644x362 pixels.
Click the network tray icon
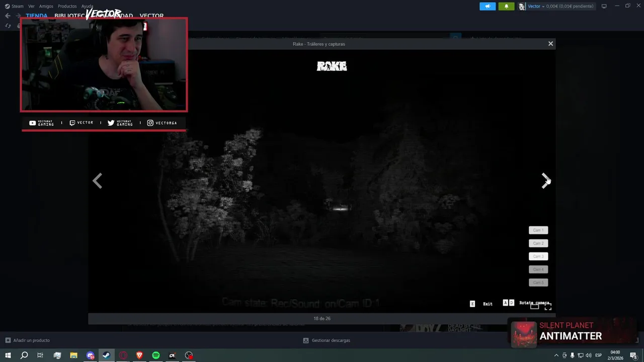[580, 355]
